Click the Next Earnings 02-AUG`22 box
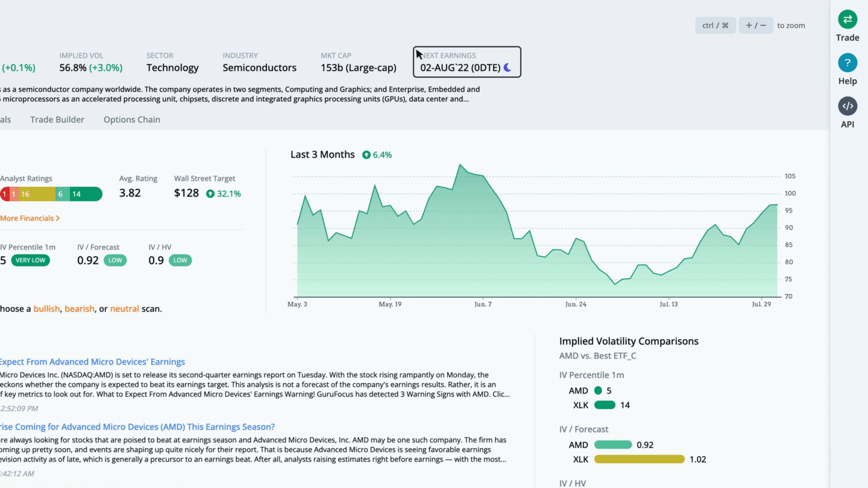The height and width of the screenshot is (488, 868). coord(467,62)
